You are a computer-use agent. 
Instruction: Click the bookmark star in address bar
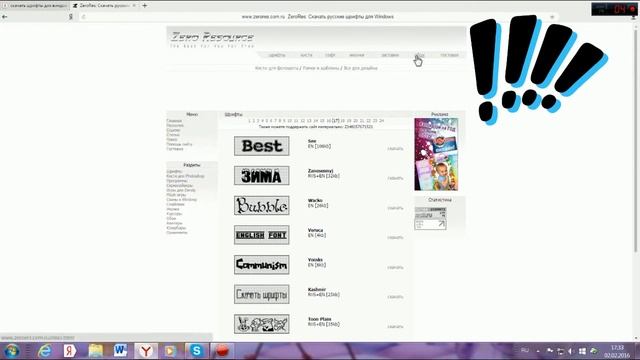tap(552, 17)
